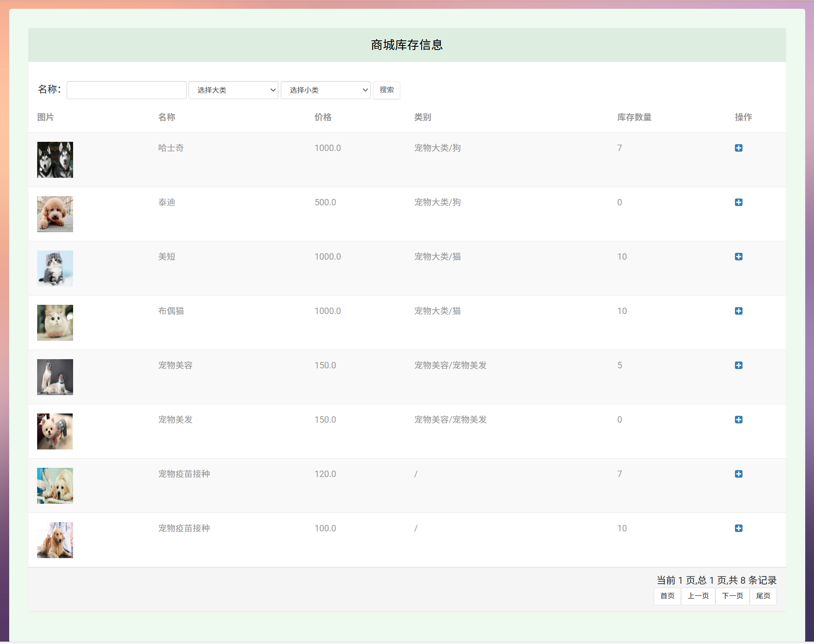Click plus icon for 120.0 宠物疫苗接种

tap(739, 474)
